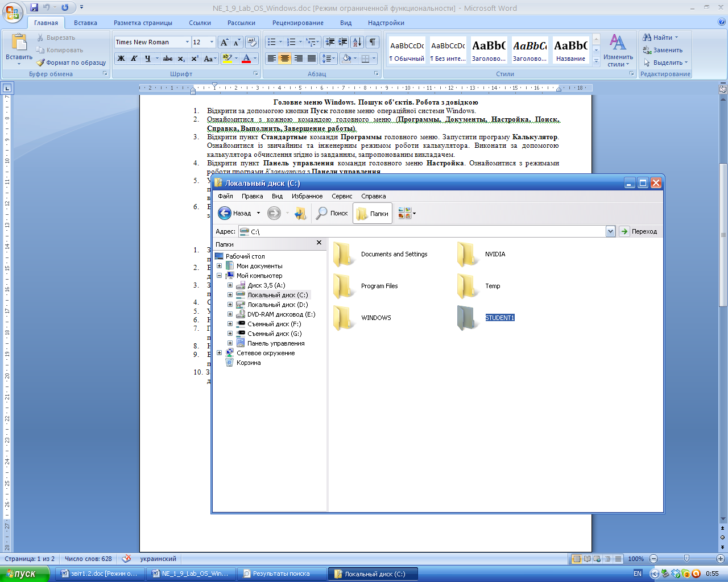Click the Explorer address input field
The width and height of the screenshot is (728, 582).
tap(422, 231)
